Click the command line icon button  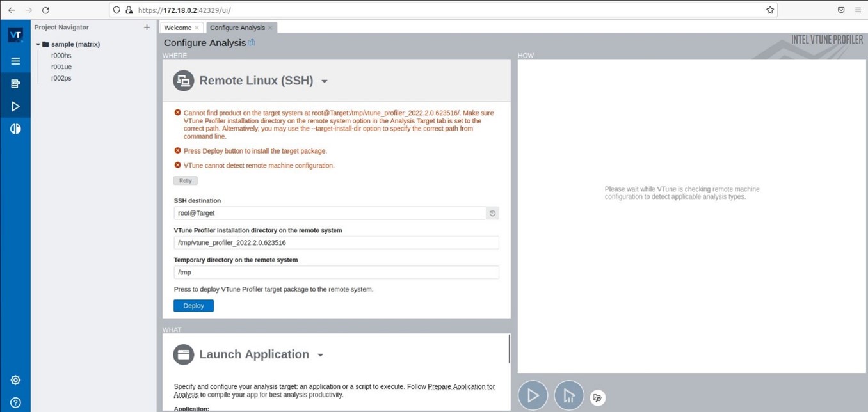pyautogui.click(x=597, y=397)
